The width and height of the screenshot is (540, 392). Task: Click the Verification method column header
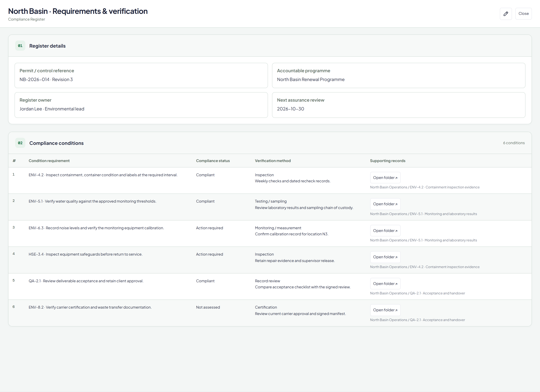pyautogui.click(x=273, y=161)
